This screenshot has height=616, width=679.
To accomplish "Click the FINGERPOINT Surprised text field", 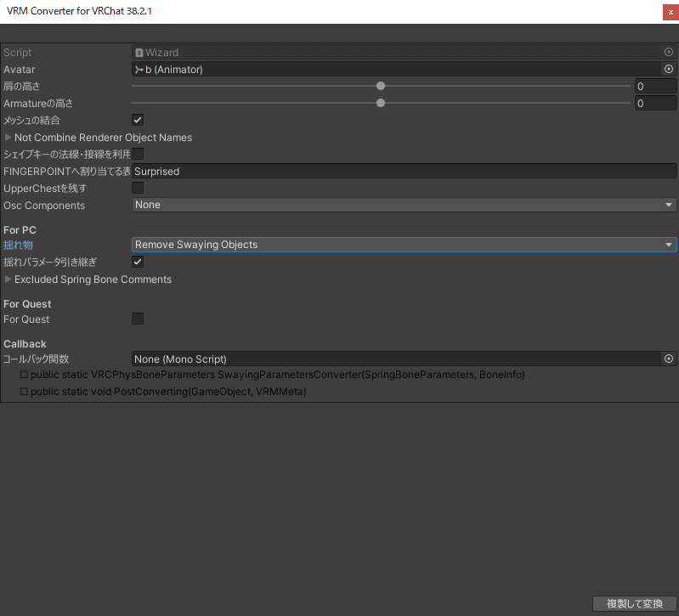I will point(404,171).
